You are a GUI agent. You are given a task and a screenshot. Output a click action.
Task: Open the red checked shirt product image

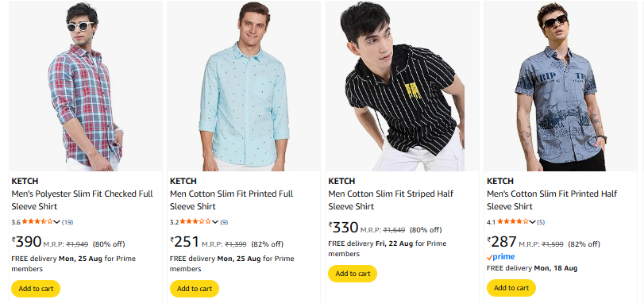tap(86, 86)
